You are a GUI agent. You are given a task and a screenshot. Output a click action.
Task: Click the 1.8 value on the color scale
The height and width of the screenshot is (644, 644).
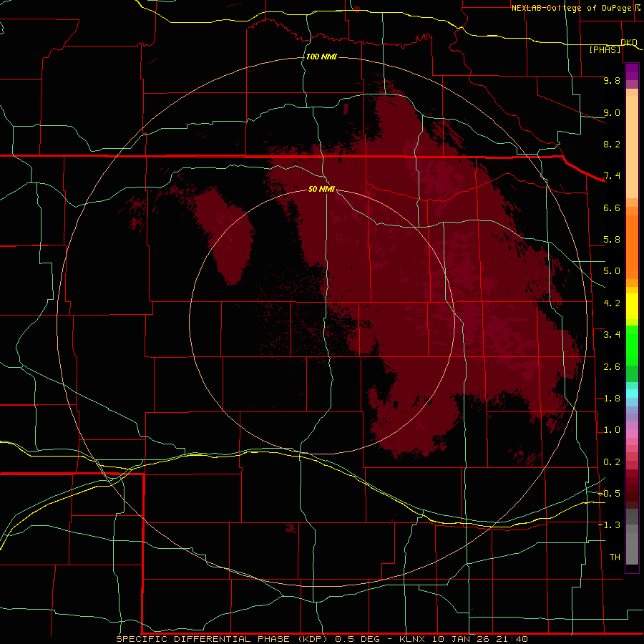coord(612,399)
